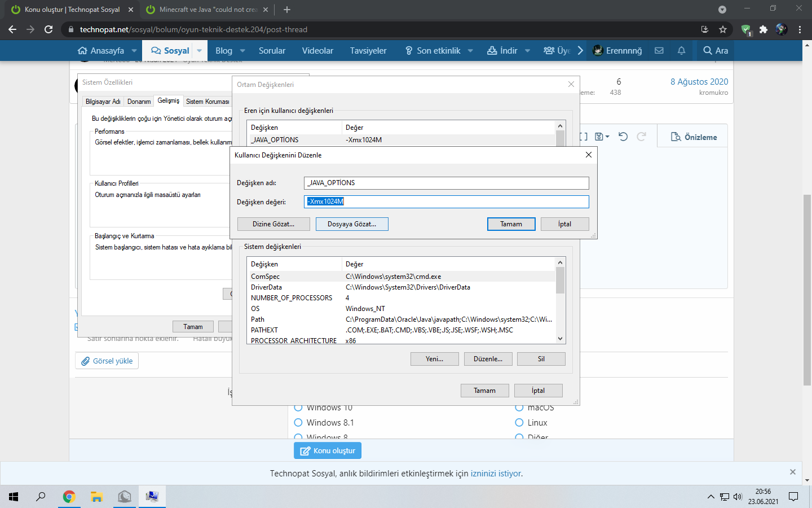Bookmark this page with the star icon
The width and height of the screenshot is (812, 508).
[x=723, y=29]
